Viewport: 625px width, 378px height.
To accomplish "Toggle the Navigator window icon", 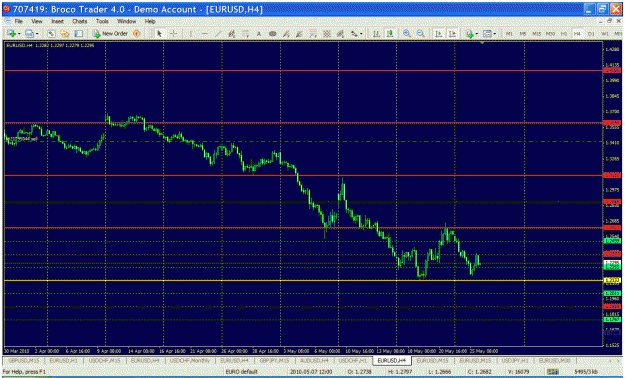I will (65, 34).
